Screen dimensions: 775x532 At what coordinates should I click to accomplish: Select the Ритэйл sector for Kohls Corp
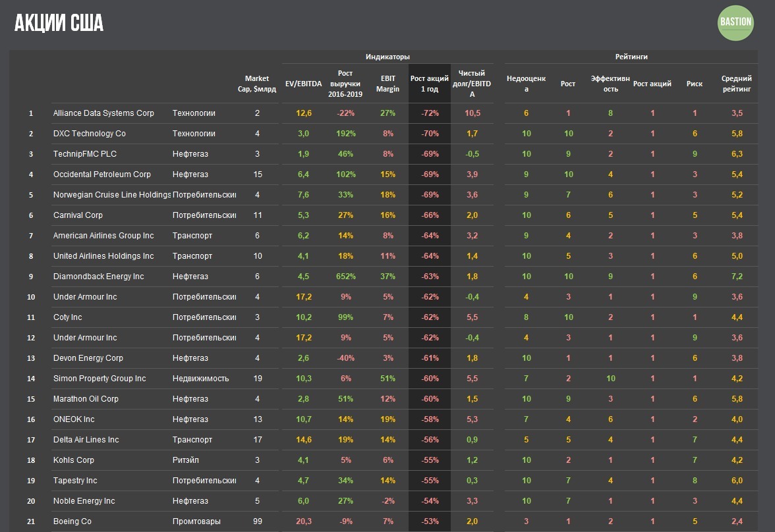tap(186, 460)
